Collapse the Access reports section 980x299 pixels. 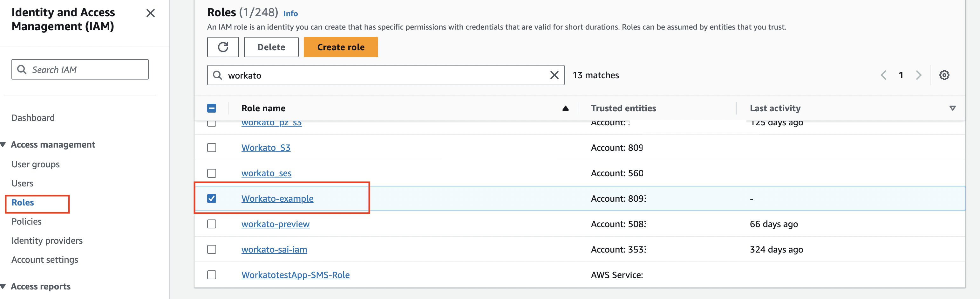[x=3, y=286]
